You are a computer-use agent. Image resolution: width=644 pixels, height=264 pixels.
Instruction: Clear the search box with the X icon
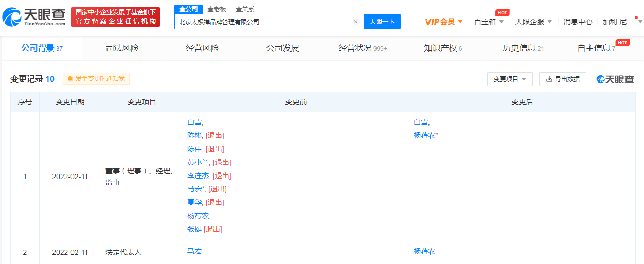tap(355, 22)
